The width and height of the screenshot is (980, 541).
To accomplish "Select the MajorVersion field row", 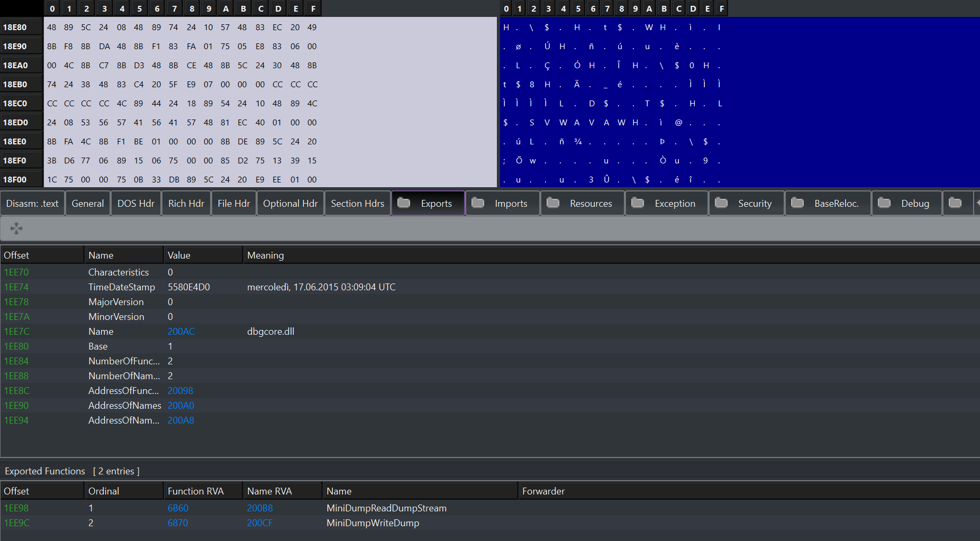I will (490, 302).
